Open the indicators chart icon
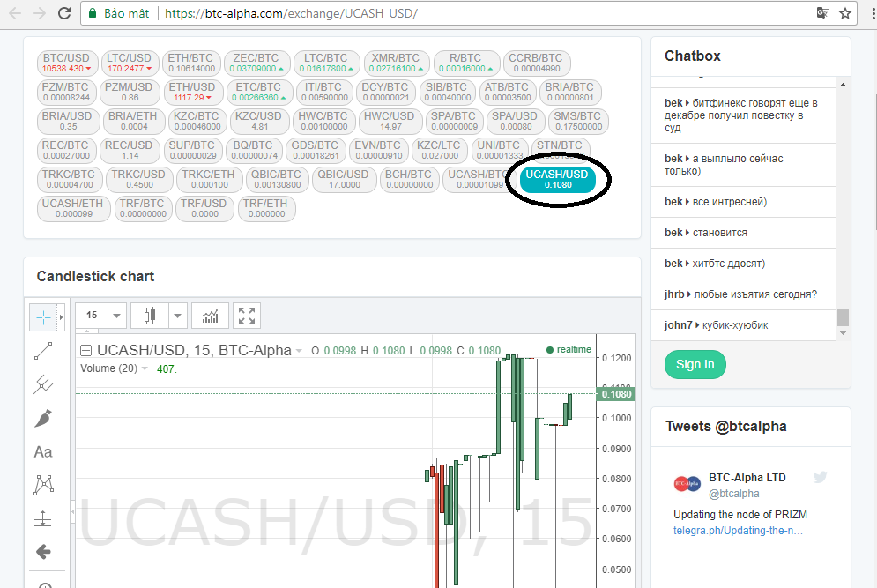 (211, 316)
